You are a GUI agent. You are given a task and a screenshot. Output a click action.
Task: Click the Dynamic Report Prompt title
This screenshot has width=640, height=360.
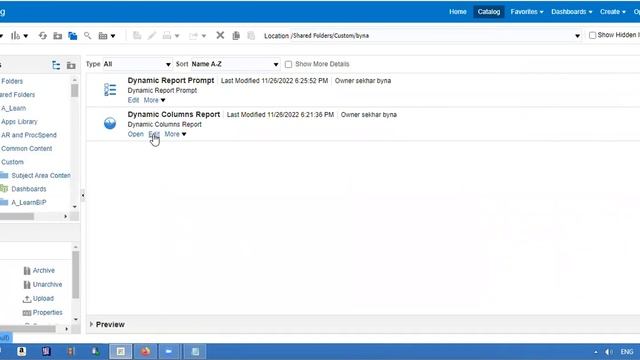(x=171, y=80)
